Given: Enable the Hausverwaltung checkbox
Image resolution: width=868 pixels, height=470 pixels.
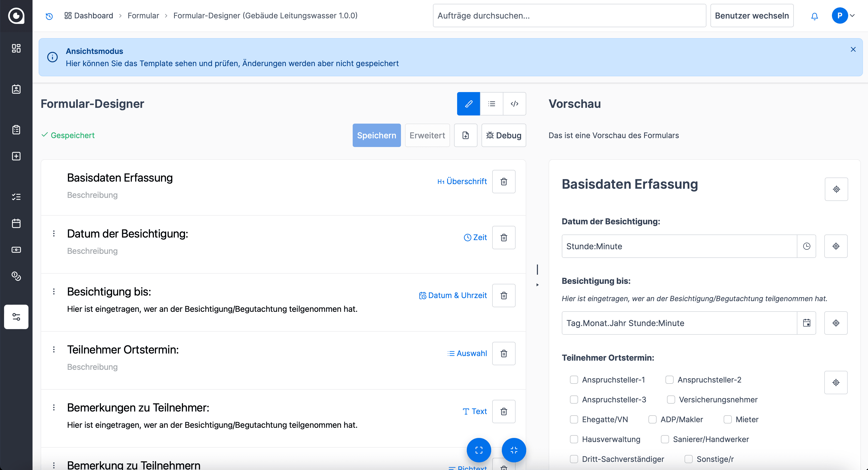Looking at the screenshot, I should pyautogui.click(x=574, y=439).
